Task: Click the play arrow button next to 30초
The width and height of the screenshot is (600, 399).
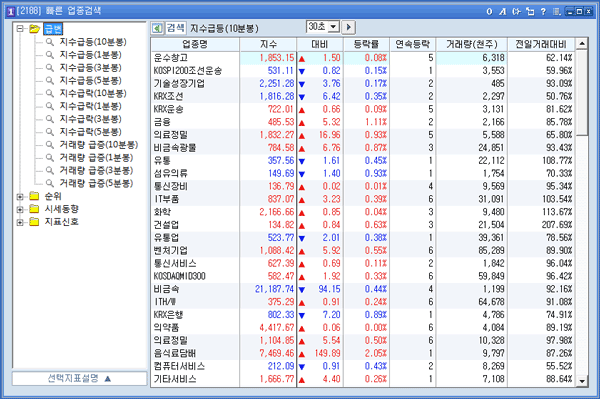Action: (349, 27)
